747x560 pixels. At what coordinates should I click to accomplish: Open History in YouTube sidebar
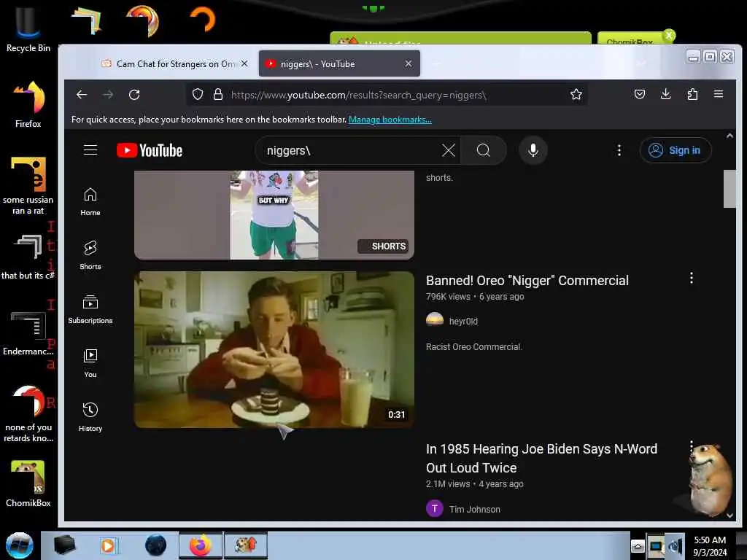click(90, 417)
